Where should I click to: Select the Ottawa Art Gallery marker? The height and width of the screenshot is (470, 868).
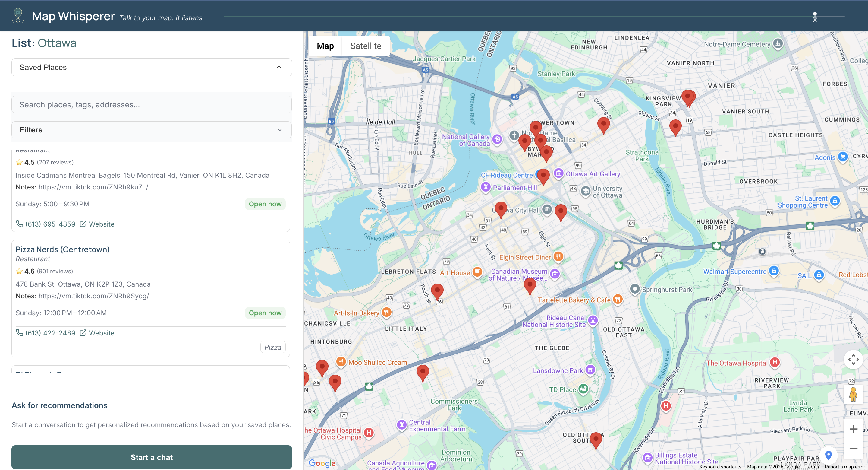pyautogui.click(x=558, y=174)
